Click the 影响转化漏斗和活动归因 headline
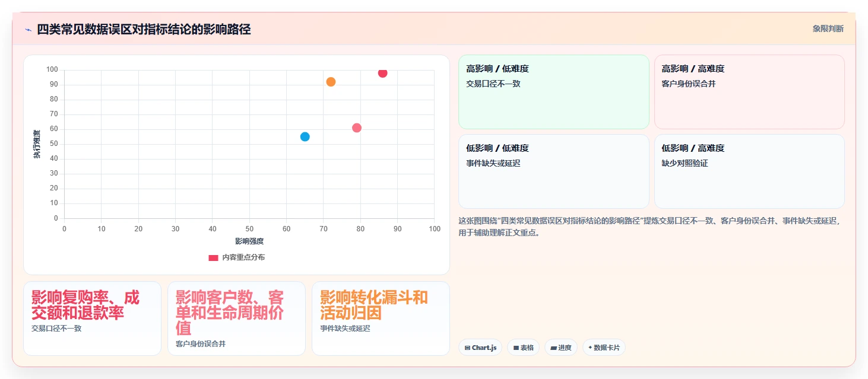Viewport: 868px width, 379px height. pos(374,305)
